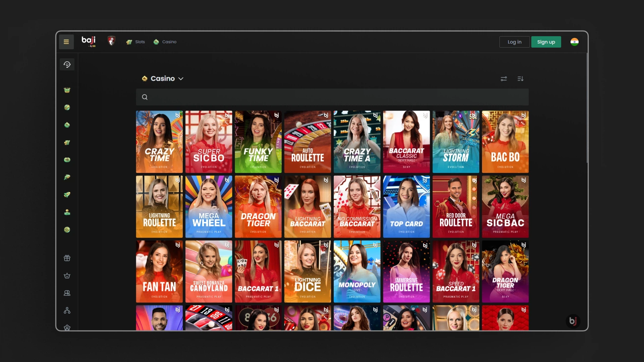Click the referral people sidebar icon
644x362 pixels.
(x=67, y=293)
